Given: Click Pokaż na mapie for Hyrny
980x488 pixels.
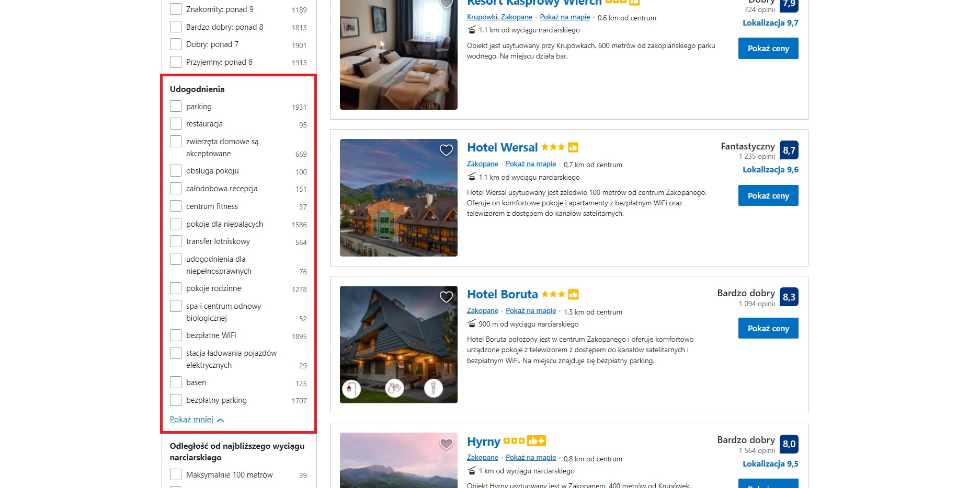Looking at the screenshot, I should click(531, 458).
